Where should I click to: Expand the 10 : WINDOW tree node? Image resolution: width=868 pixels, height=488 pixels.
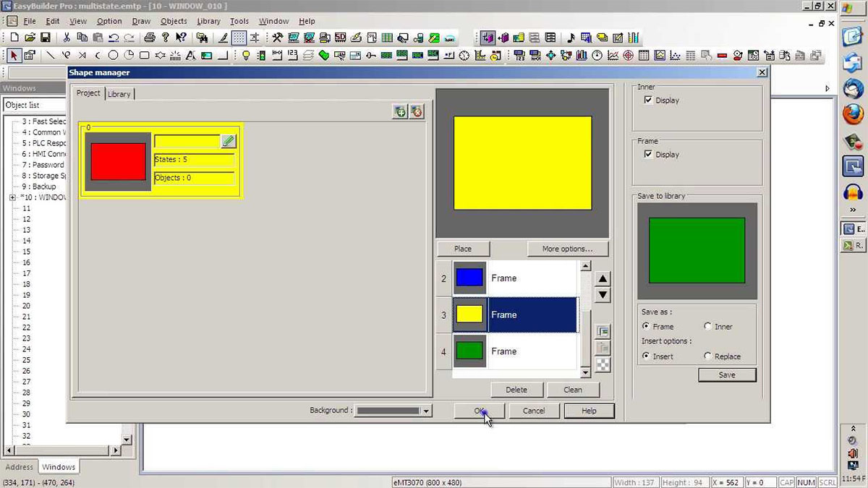pos(12,197)
